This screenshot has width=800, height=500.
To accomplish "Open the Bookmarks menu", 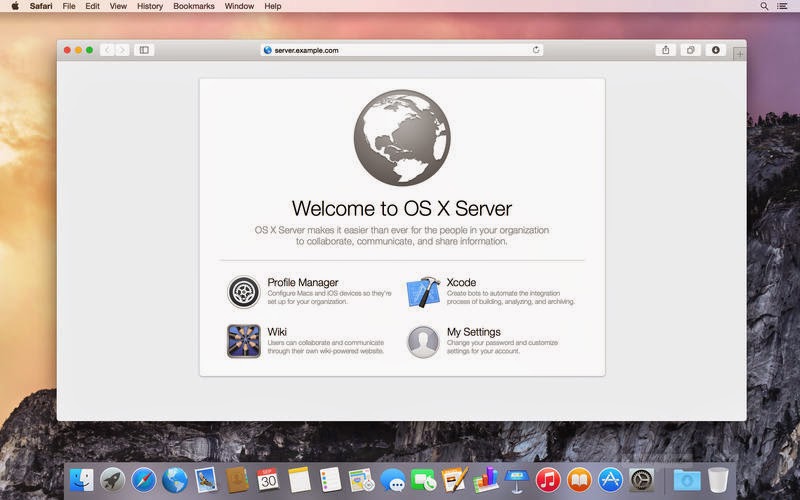I will pos(194,6).
